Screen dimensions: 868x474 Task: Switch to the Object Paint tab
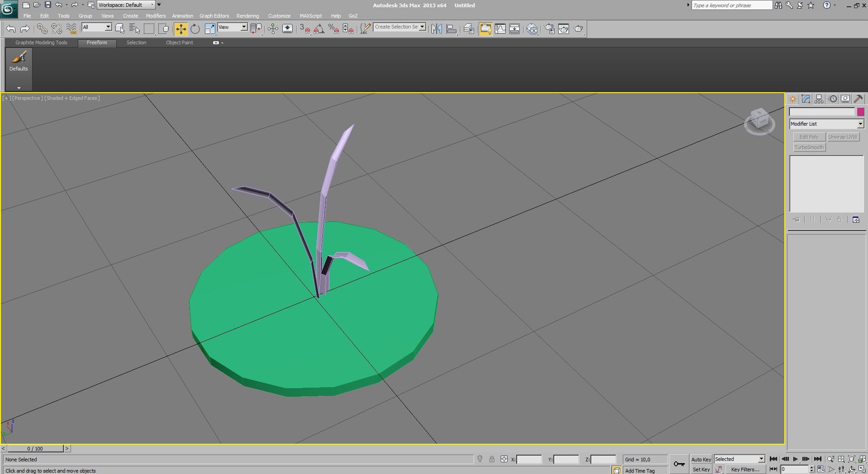click(179, 42)
